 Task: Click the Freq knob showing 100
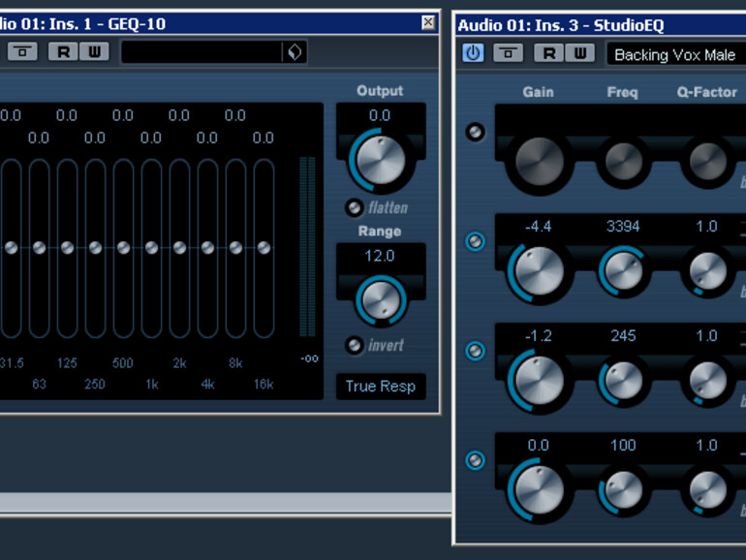pos(623,489)
